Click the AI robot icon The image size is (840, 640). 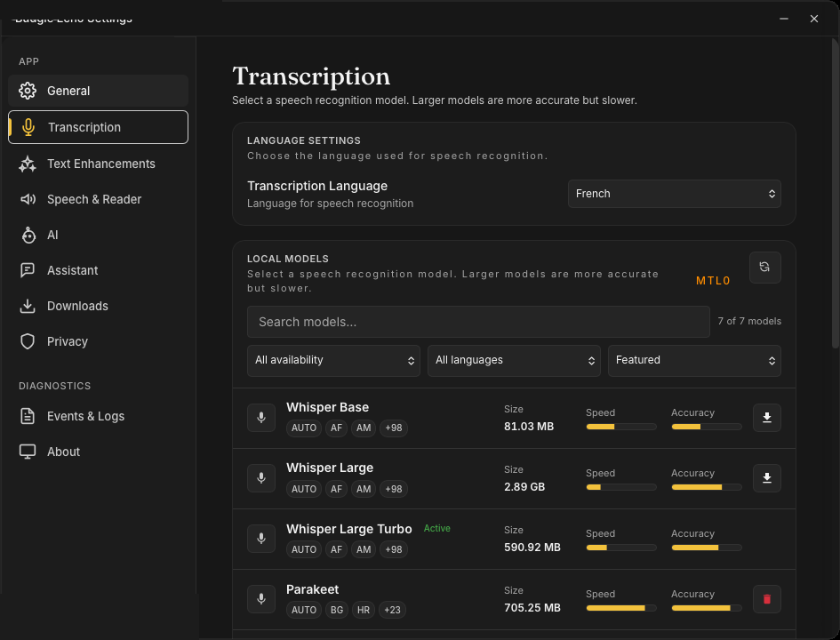28,236
